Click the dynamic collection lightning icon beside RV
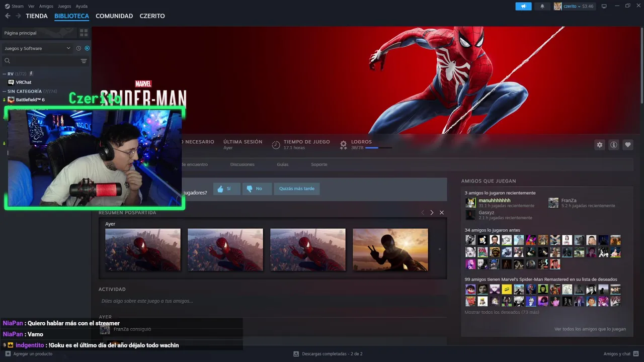The width and height of the screenshot is (644, 362). point(31,74)
